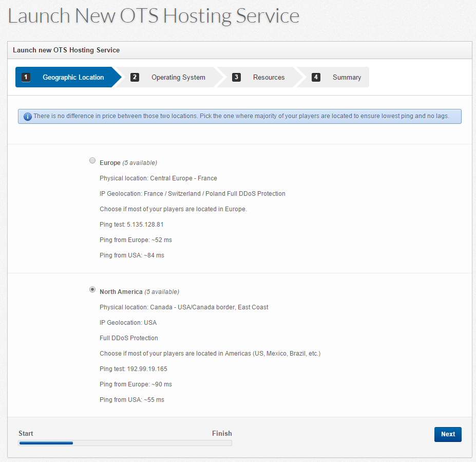Click the Finish label above progress bar
476x462 pixels.
(222, 433)
